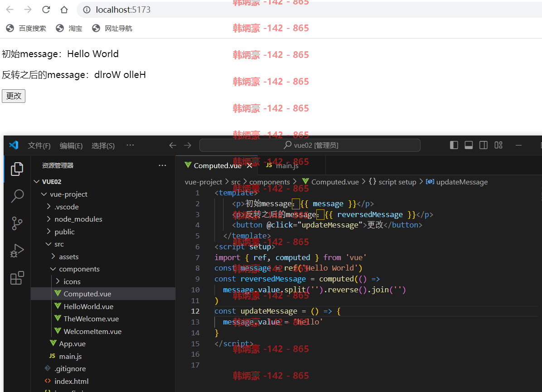Open the 选择(S) menu

tap(103, 145)
